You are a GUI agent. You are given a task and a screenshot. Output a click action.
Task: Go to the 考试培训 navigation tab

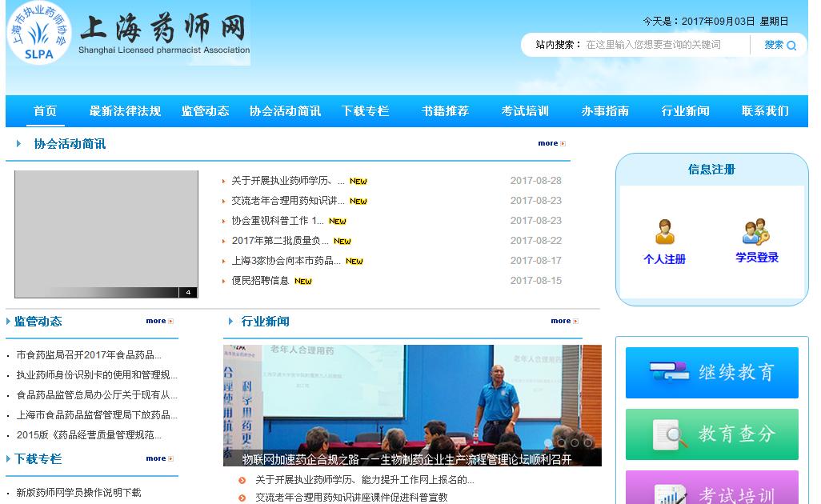tap(525, 111)
